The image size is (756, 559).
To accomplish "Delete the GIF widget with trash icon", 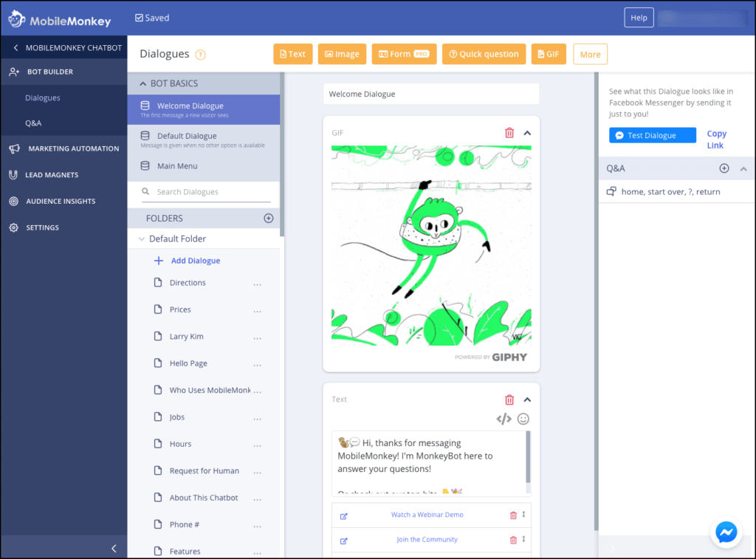I will point(509,133).
